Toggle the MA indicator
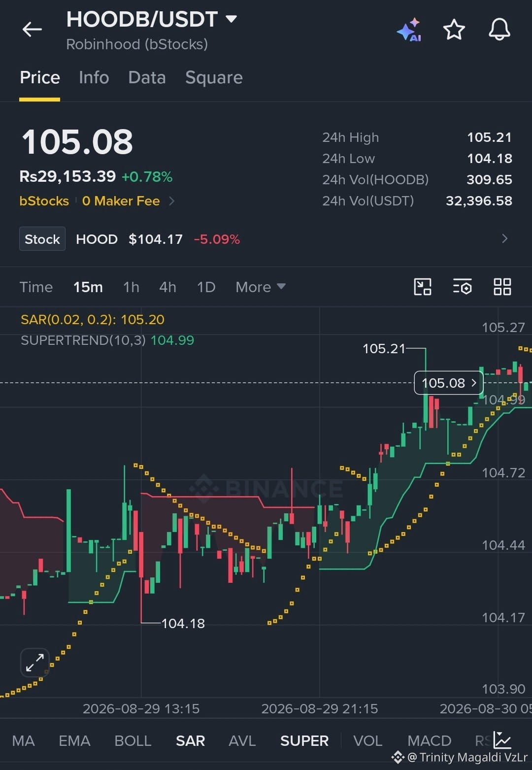The height and width of the screenshot is (770, 532). click(x=23, y=740)
